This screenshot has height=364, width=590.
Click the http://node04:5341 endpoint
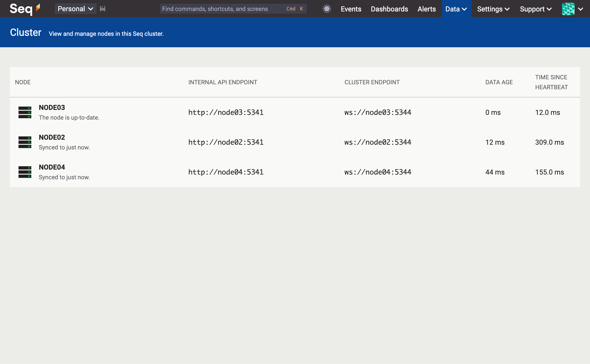(x=226, y=172)
